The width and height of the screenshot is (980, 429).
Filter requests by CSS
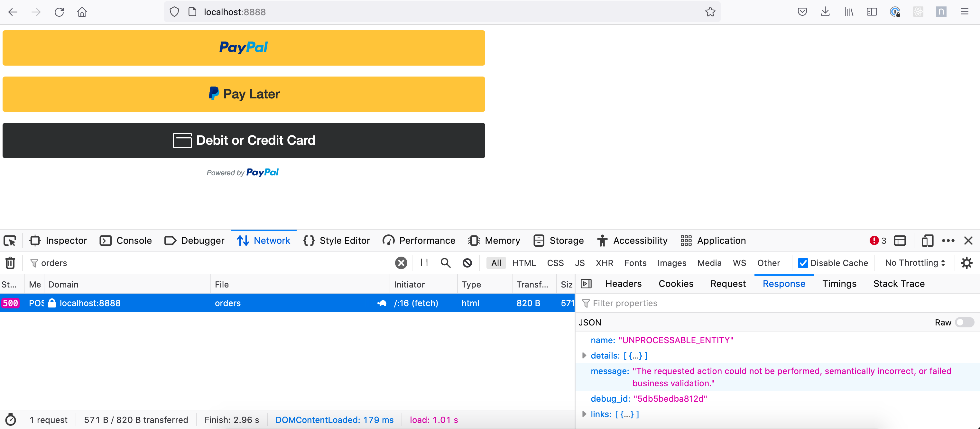555,263
